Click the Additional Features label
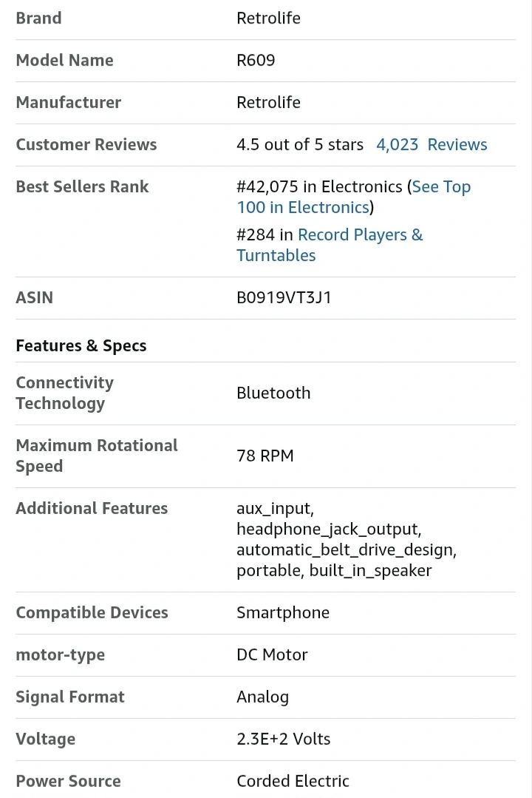The height and width of the screenshot is (798, 532). click(x=92, y=508)
